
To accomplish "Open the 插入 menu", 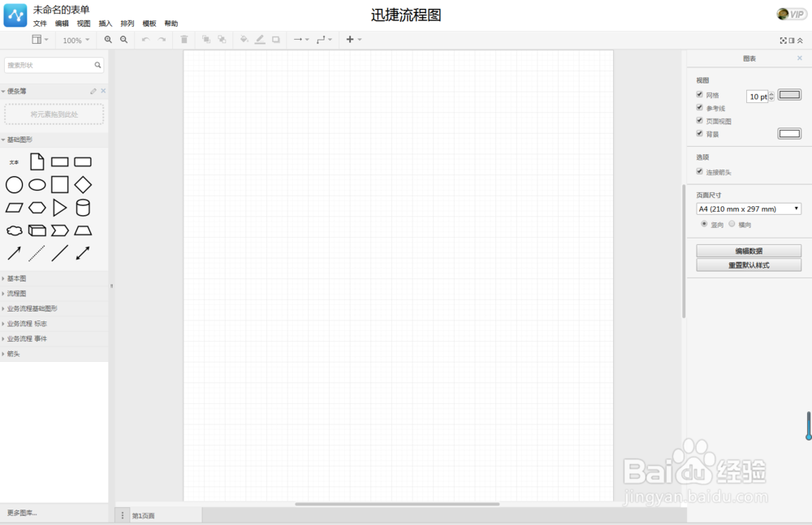I will point(105,24).
